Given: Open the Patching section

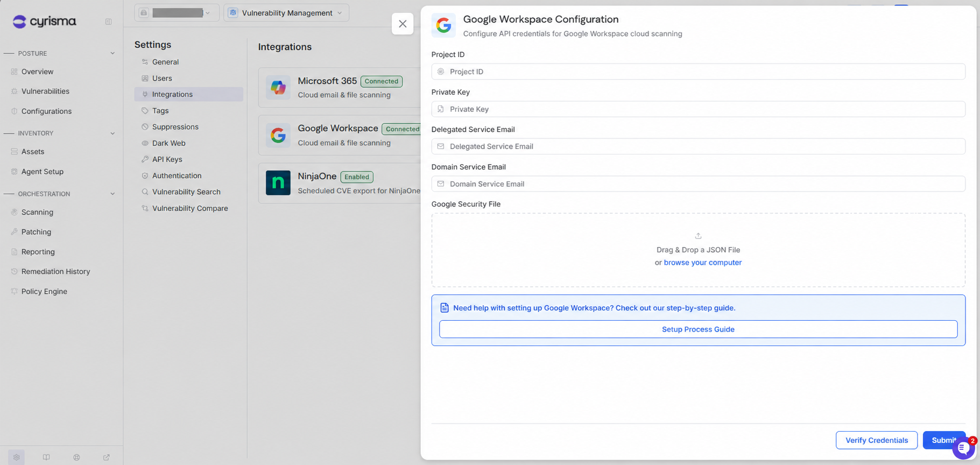Looking at the screenshot, I should (36, 232).
